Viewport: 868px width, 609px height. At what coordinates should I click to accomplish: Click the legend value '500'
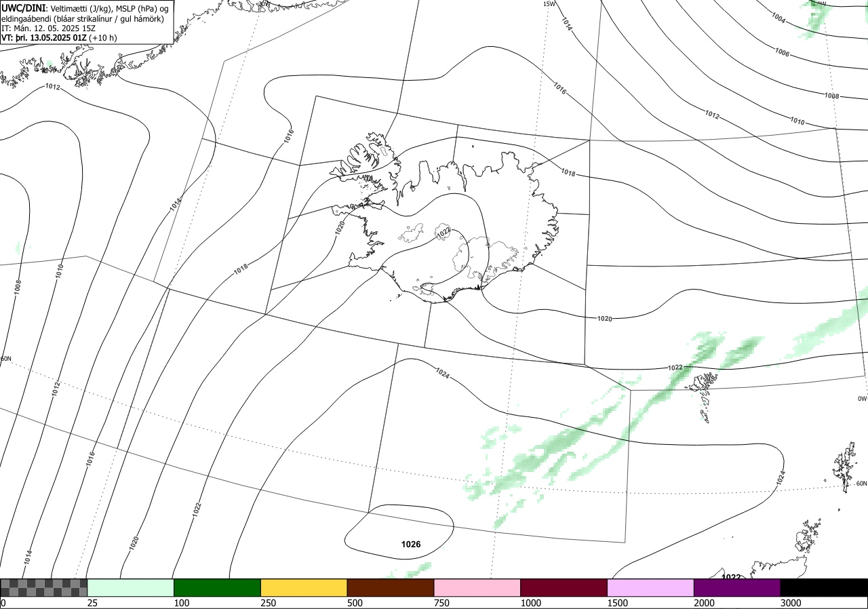[x=355, y=603]
